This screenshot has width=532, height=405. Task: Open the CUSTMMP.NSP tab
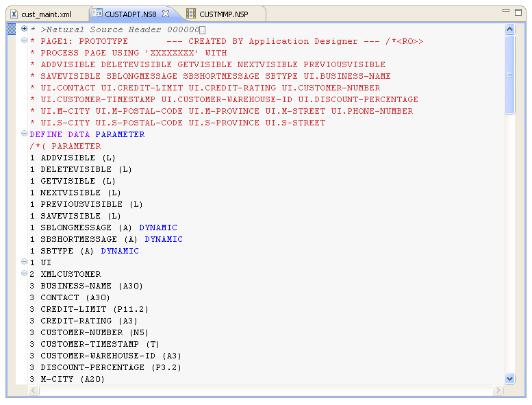pos(223,14)
